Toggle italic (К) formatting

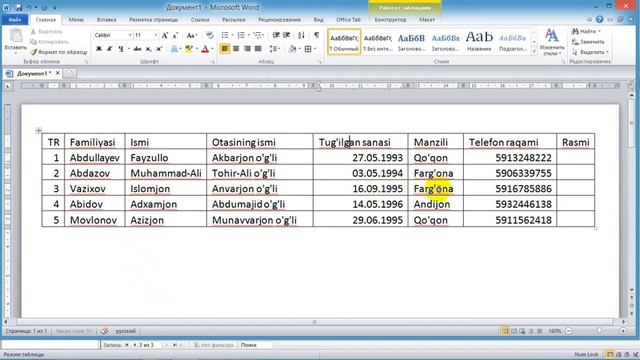point(110,49)
